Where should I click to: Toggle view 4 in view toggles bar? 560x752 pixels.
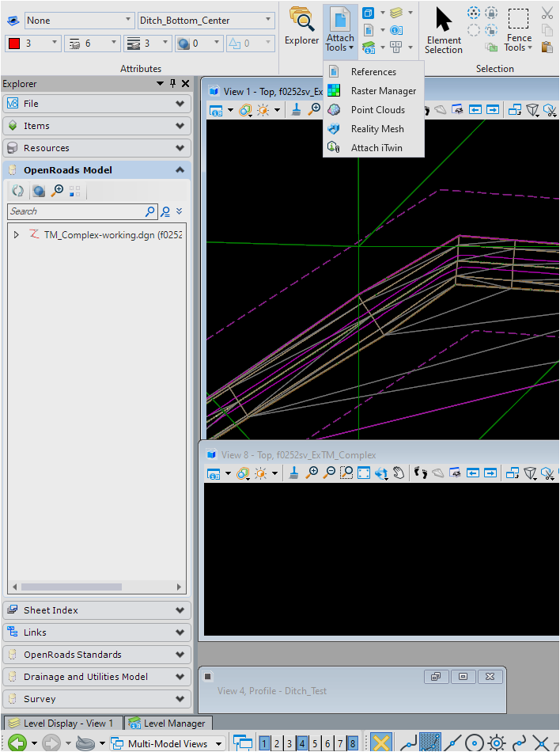pos(302,744)
